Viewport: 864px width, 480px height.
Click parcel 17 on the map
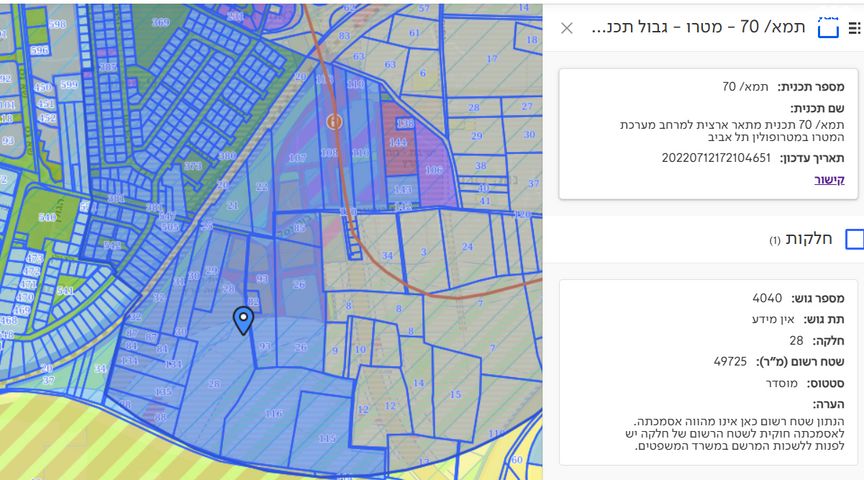[492, 58]
